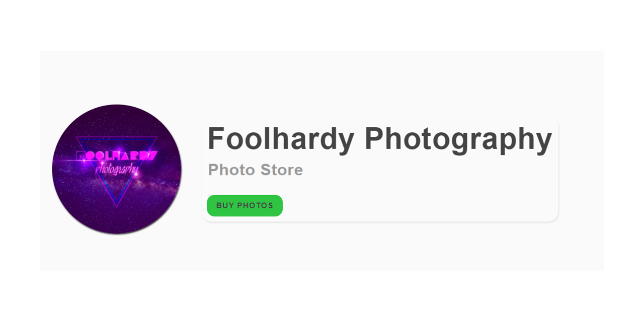
Task: Select the Foolhardy Photography heading
Action: tap(380, 138)
